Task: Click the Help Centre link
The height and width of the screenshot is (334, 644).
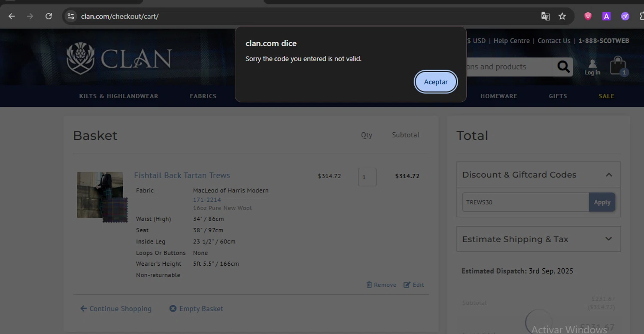Action: pyautogui.click(x=511, y=41)
